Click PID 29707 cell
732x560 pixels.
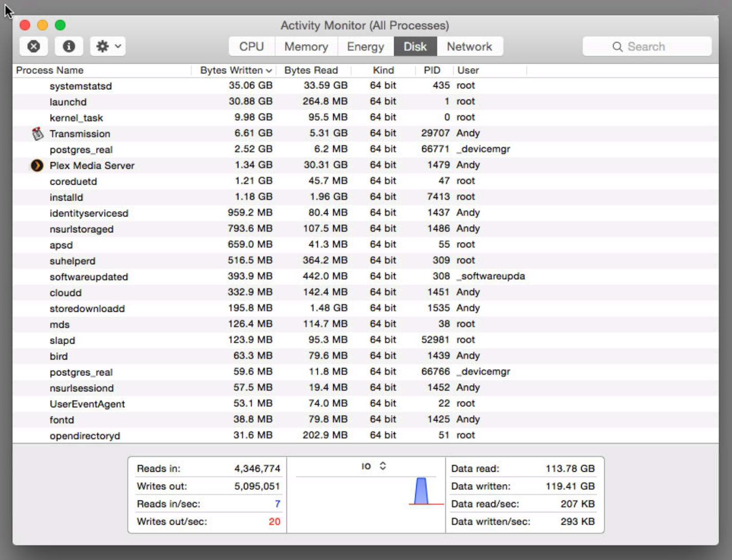click(435, 133)
